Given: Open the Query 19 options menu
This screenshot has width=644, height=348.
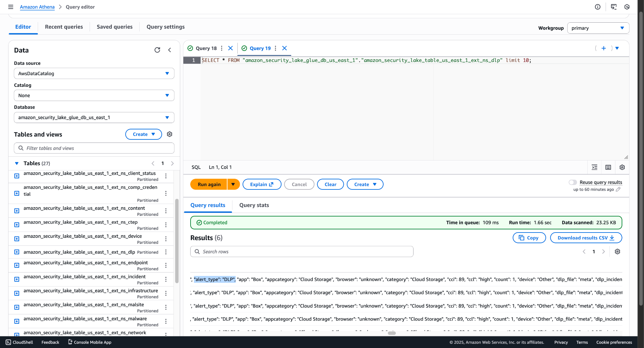Looking at the screenshot, I should point(275,48).
